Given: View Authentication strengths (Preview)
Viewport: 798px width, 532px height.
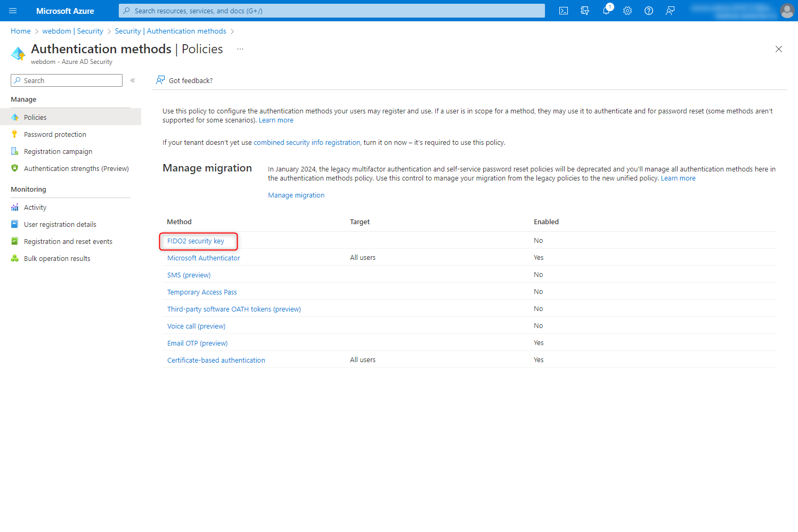Looking at the screenshot, I should [x=76, y=168].
